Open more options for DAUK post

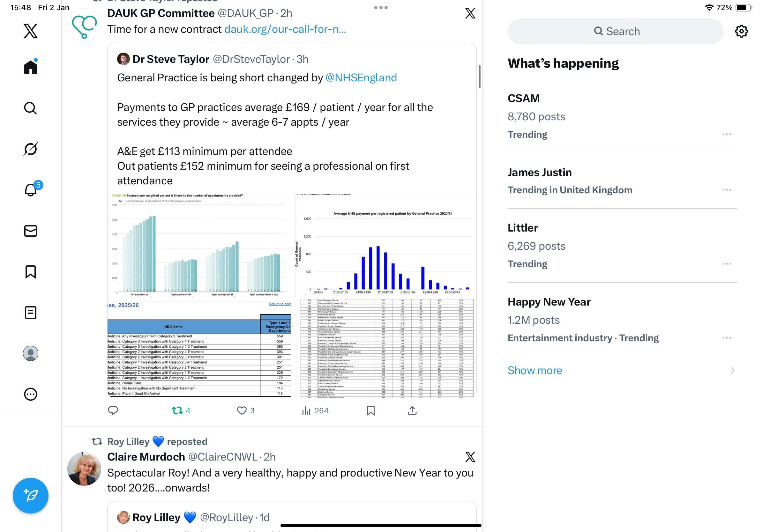pyautogui.click(x=381, y=8)
